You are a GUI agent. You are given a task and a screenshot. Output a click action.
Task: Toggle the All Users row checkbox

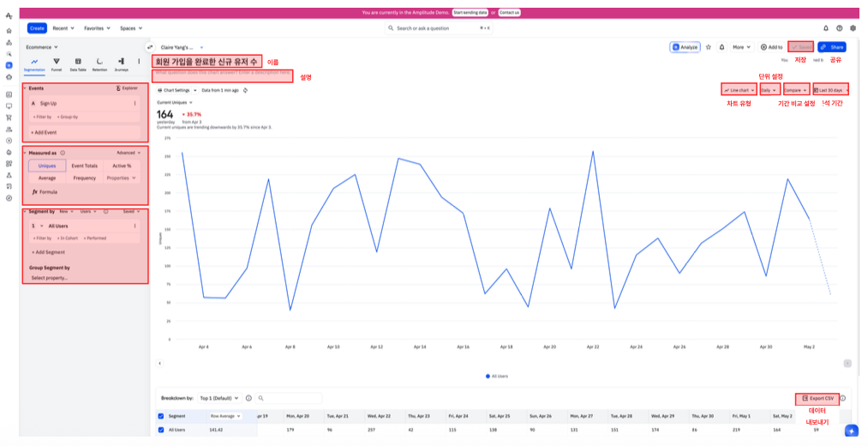click(161, 430)
